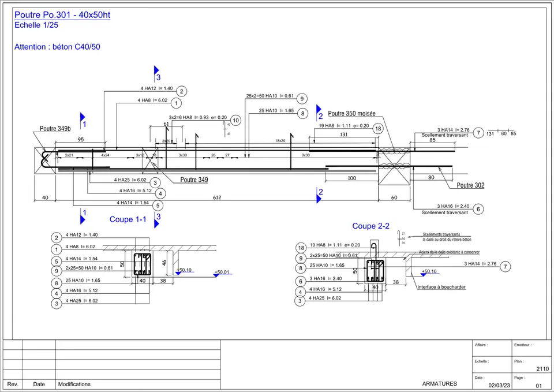The image size is (554, 392).
Task: Click the "Scellements traversants" note in Coupe 2-2
Action: 441,234
